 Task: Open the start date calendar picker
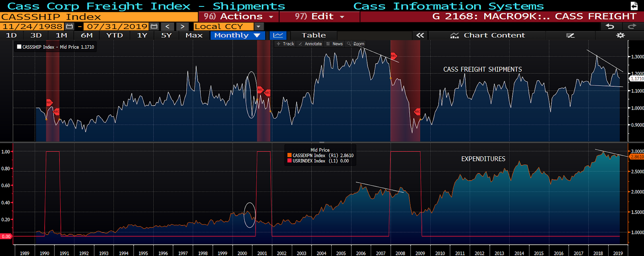click(70, 26)
